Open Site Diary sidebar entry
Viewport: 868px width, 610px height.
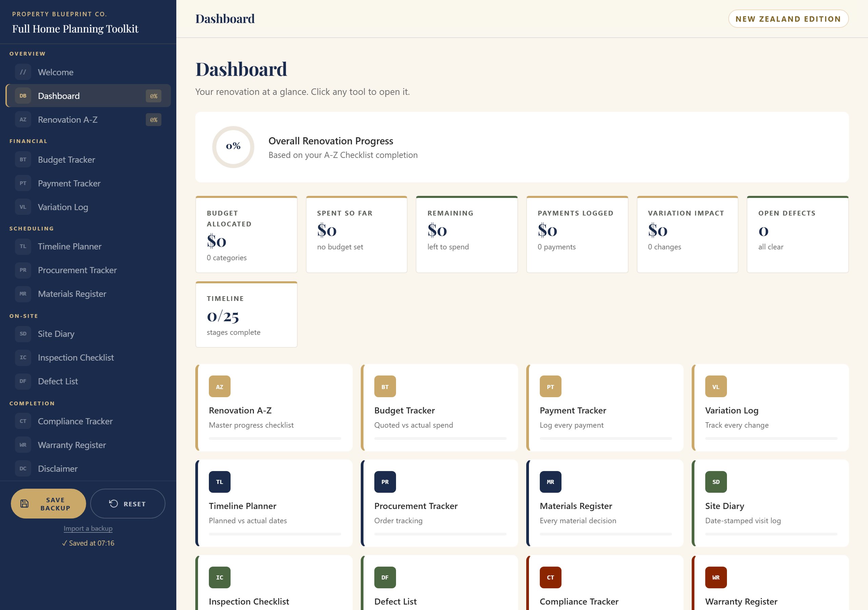click(88, 334)
